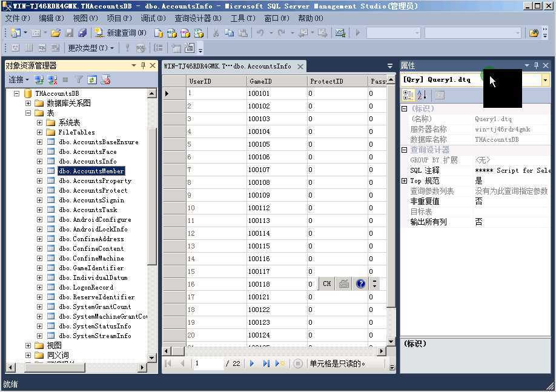The height and width of the screenshot is (392, 556).
Task: Open the 更改类型 dropdown
Action: coord(90,48)
